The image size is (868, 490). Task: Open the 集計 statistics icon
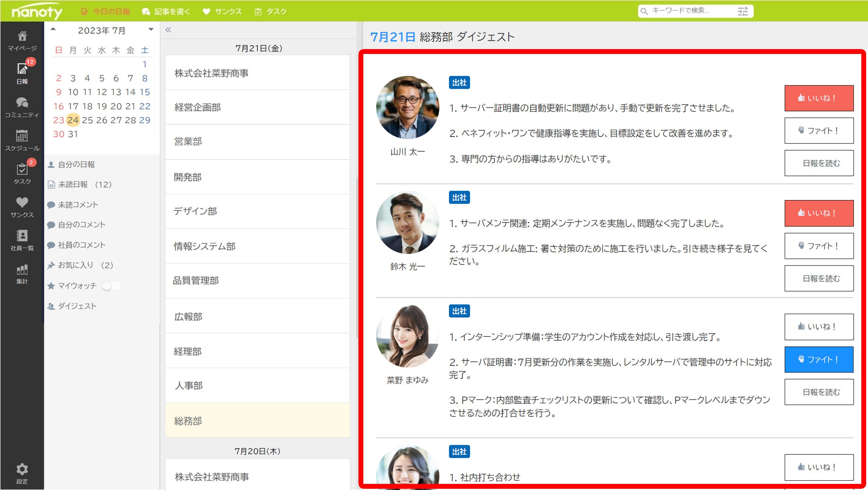point(22,273)
